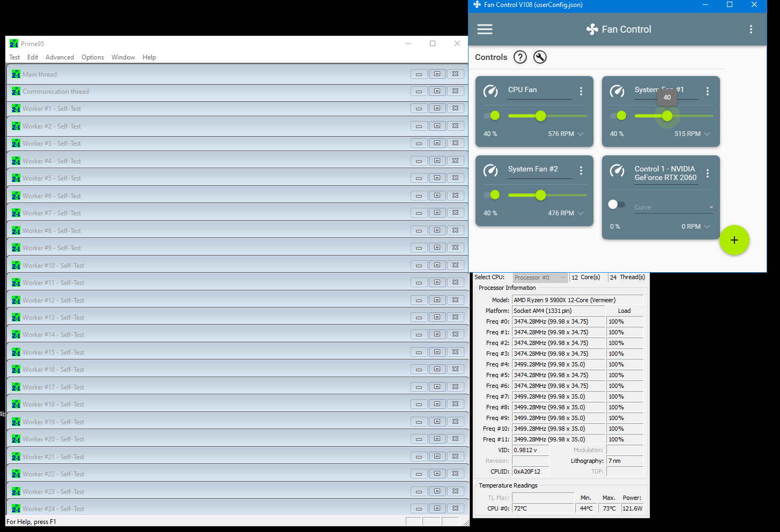The width and height of the screenshot is (780, 532).
Task: Click the Socket AM4 (1331 pin) platform field
Action: [559, 311]
